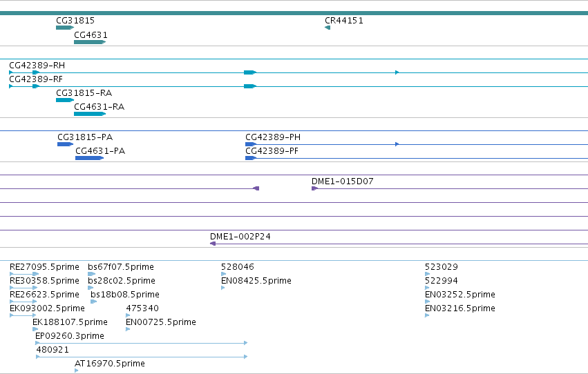Click the CG4631-RA transcript bar
This screenshot has width=588, height=374.
[90, 114]
